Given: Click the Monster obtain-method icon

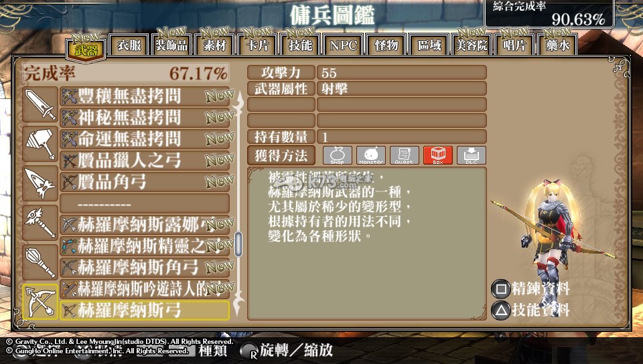Looking at the screenshot, I should coord(370,155).
